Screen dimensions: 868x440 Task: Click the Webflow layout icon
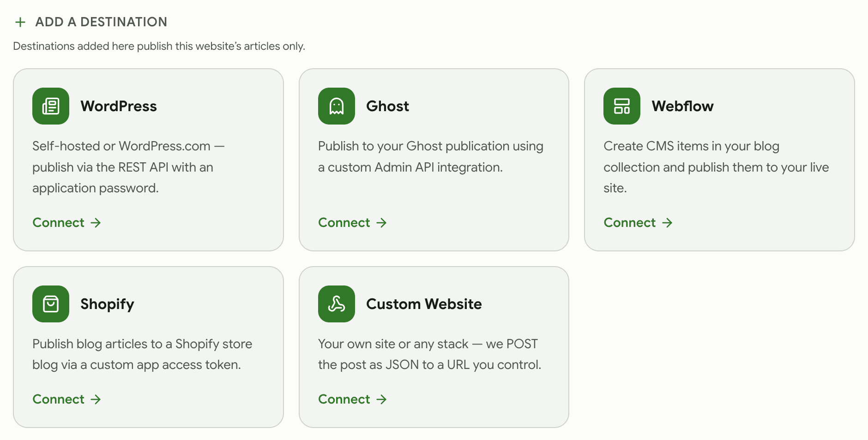(x=622, y=106)
